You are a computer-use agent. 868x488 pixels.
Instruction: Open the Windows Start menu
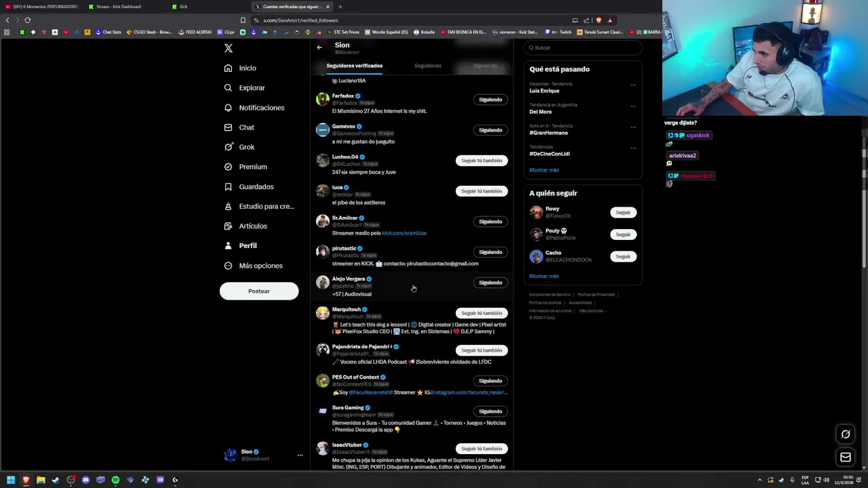click(11, 480)
